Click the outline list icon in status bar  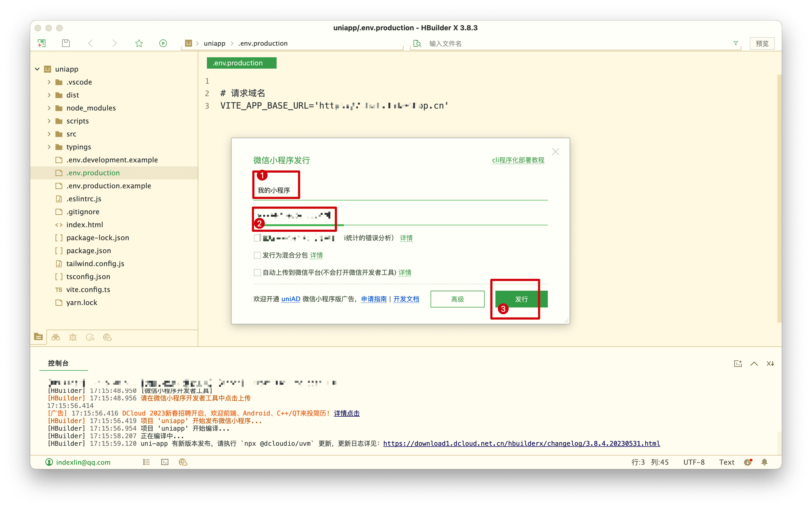point(146,462)
